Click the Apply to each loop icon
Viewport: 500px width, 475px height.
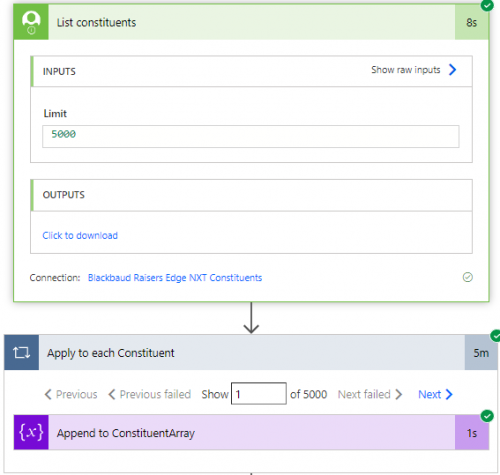coord(21,353)
